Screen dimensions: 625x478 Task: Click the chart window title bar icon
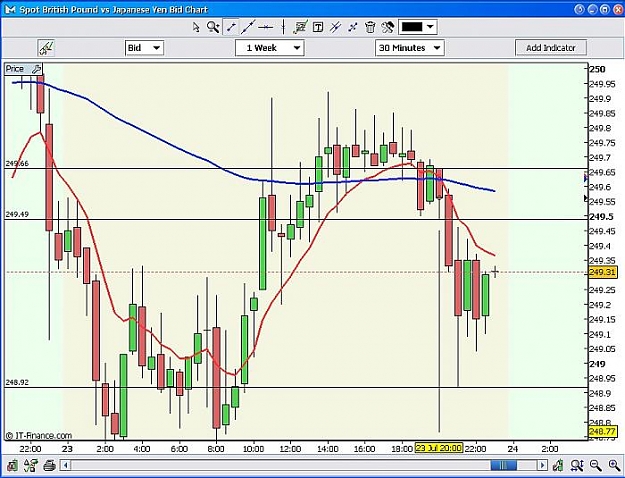tap(11, 9)
